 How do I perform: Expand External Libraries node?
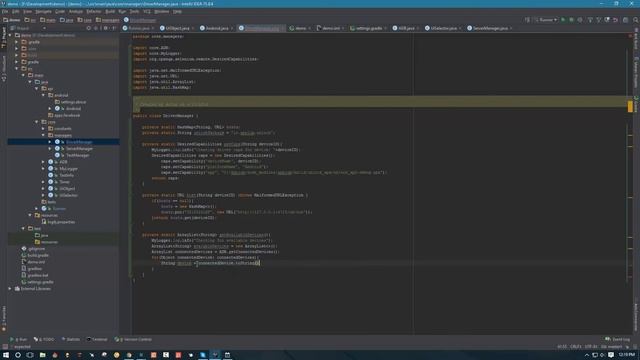coord(10,289)
